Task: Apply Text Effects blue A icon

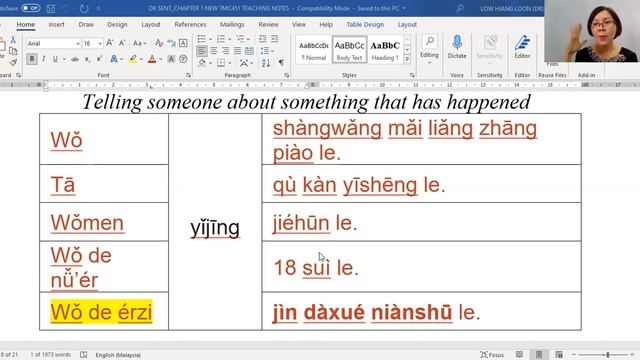Action: point(114,59)
